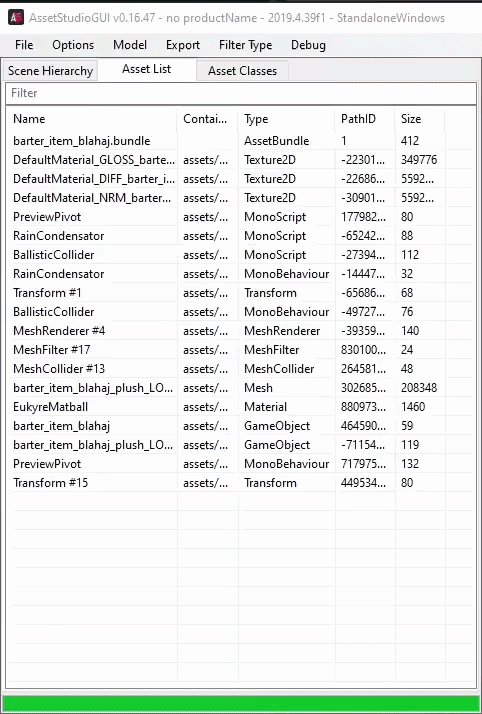Image resolution: width=482 pixels, height=714 pixels.
Task: Select the MeshCollider #13 row
Action: (239, 369)
